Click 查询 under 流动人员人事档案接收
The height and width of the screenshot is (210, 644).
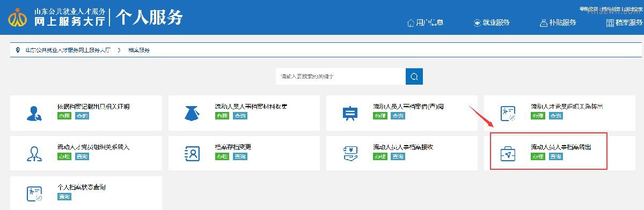398,157
